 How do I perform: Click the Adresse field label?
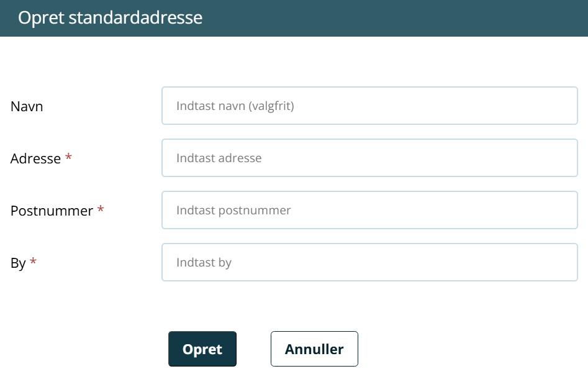pos(35,158)
